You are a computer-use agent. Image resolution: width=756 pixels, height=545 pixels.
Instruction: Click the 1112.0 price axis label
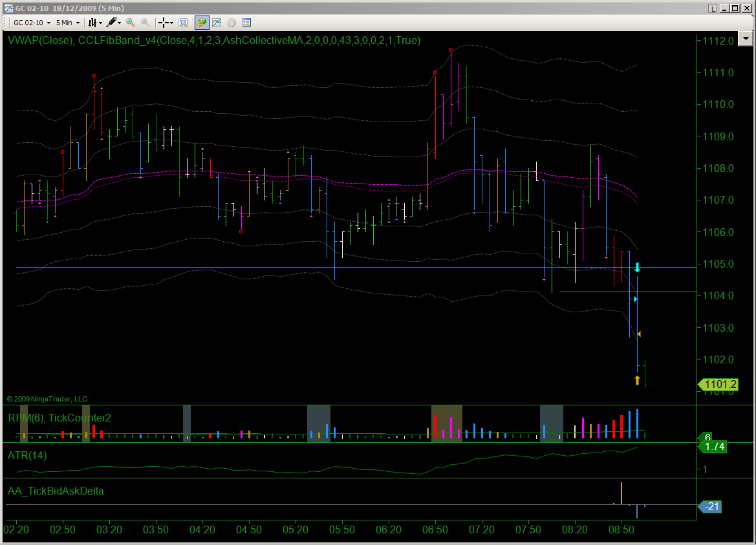718,41
